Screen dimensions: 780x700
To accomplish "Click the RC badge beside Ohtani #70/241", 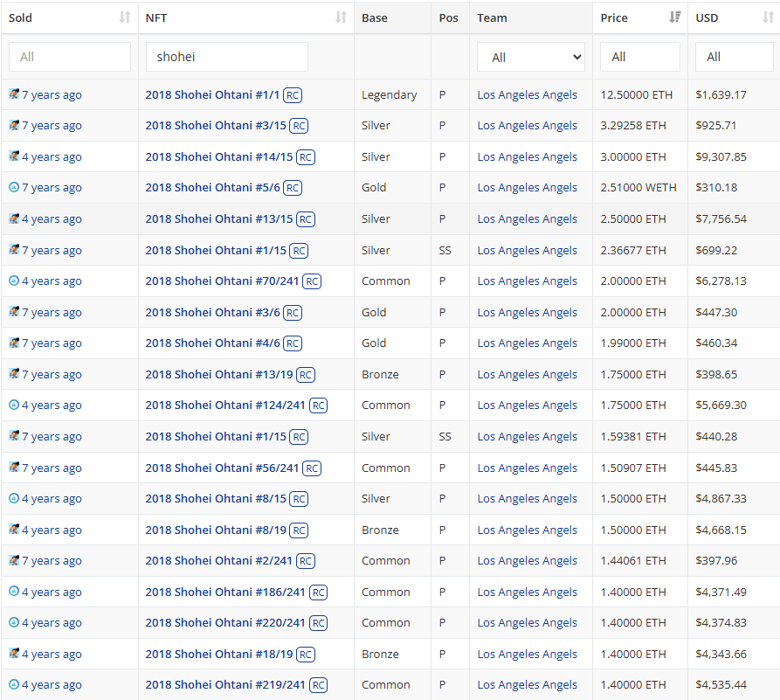I will pyautogui.click(x=312, y=281).
